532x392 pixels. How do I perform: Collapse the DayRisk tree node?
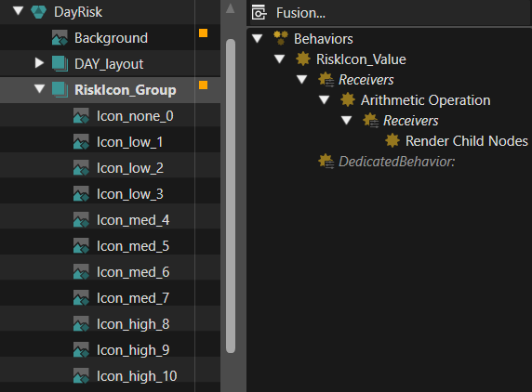coord(18,11)
